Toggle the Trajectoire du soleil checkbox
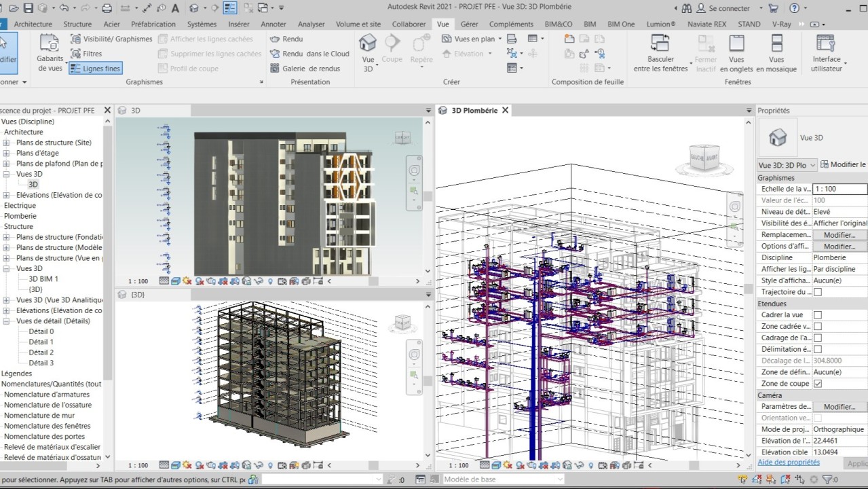The height and width of the screenshot is (489, 868). tap(818, 292)
